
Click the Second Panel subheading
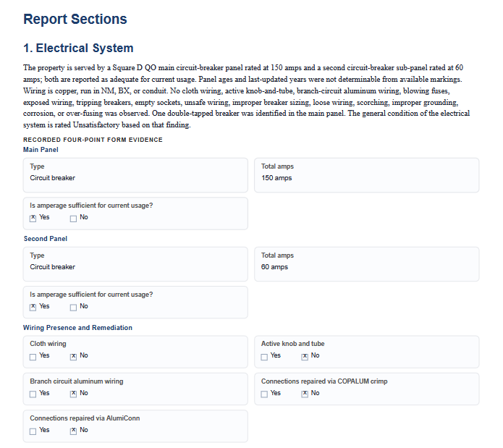coord(45,239)
